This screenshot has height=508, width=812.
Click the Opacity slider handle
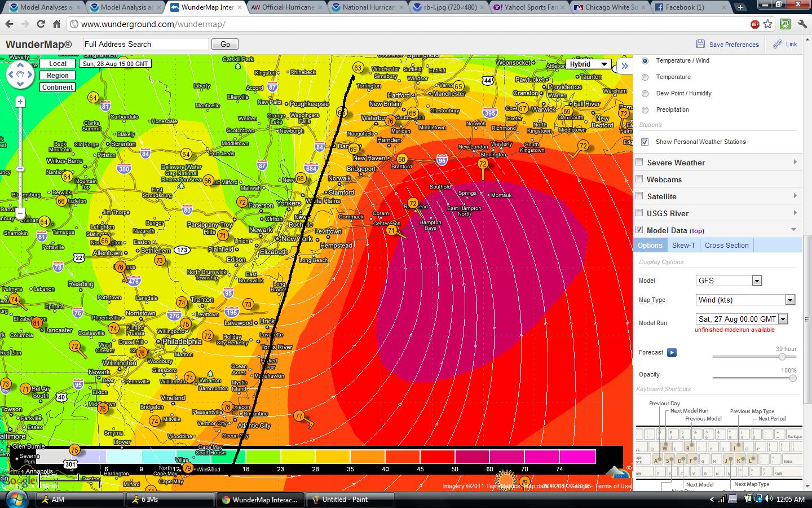click(x=793, y=378)
